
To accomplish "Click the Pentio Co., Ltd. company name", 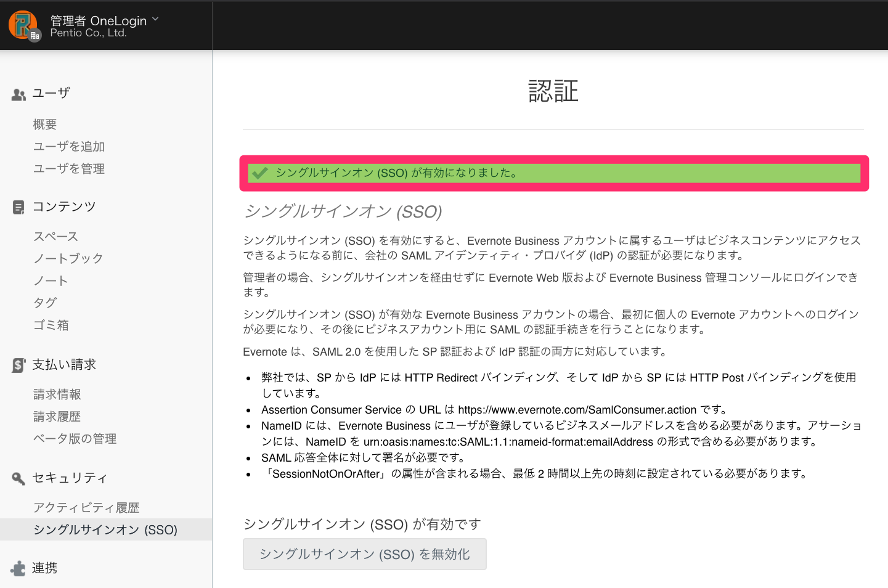I will [x=88, y=33].
